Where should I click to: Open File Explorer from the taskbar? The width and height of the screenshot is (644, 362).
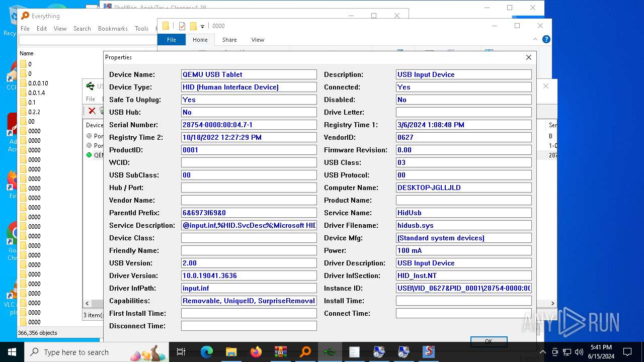[231, 352]
